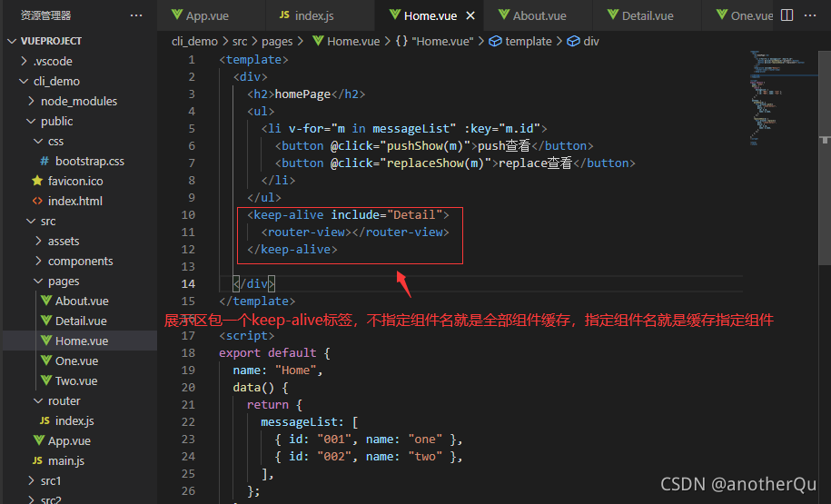Close the Home.vue tab

tap(470, 16)
